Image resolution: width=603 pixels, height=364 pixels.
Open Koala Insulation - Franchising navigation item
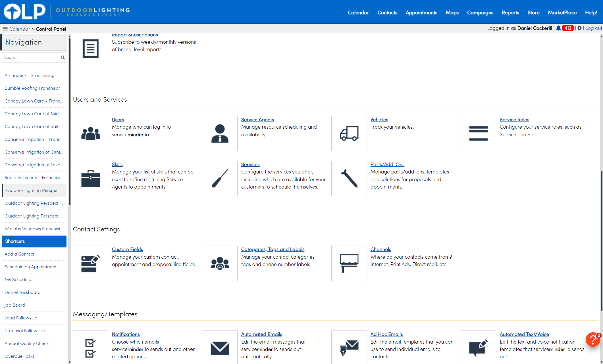click(x=34, y=178)
